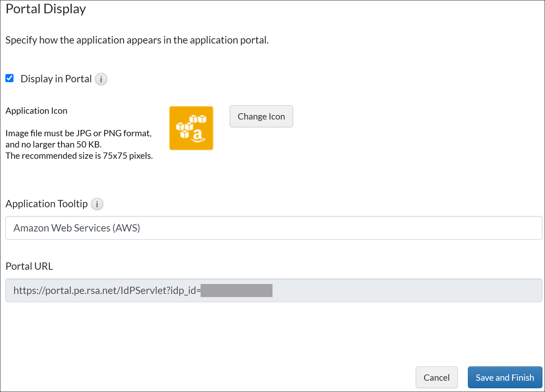Click the Display in Portal label text
The image size is (545, 392).
click(x=56, y=79)
